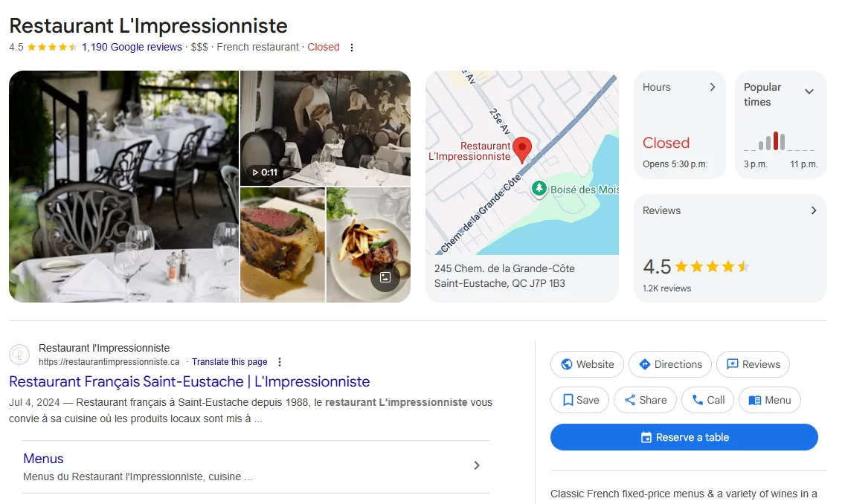Click Translate this page link
Viewport: 845px width, 504px height.
click(x=230, y=362)
